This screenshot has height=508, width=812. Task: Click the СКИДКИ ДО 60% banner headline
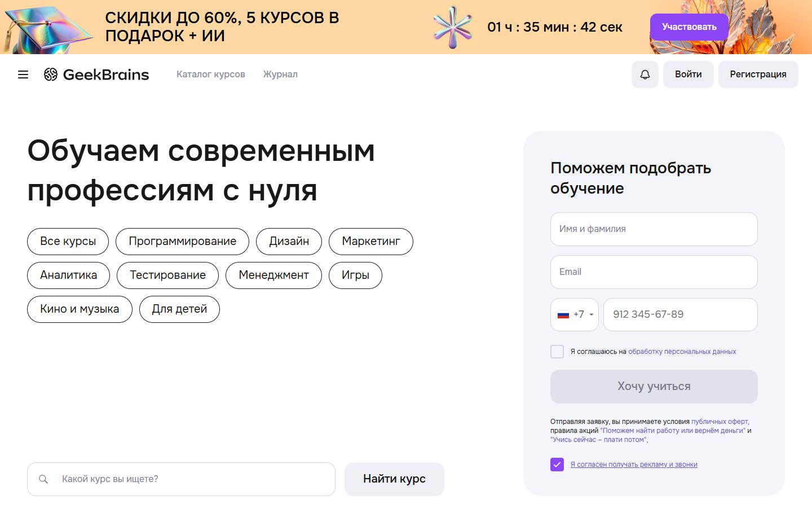pos(222,27)
